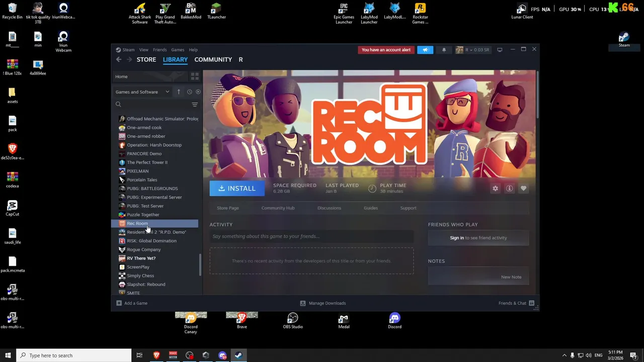The width and height of the screenshot is (644, 362).
Task: Open TLauncher desktop icon
Action: [216, 11]
